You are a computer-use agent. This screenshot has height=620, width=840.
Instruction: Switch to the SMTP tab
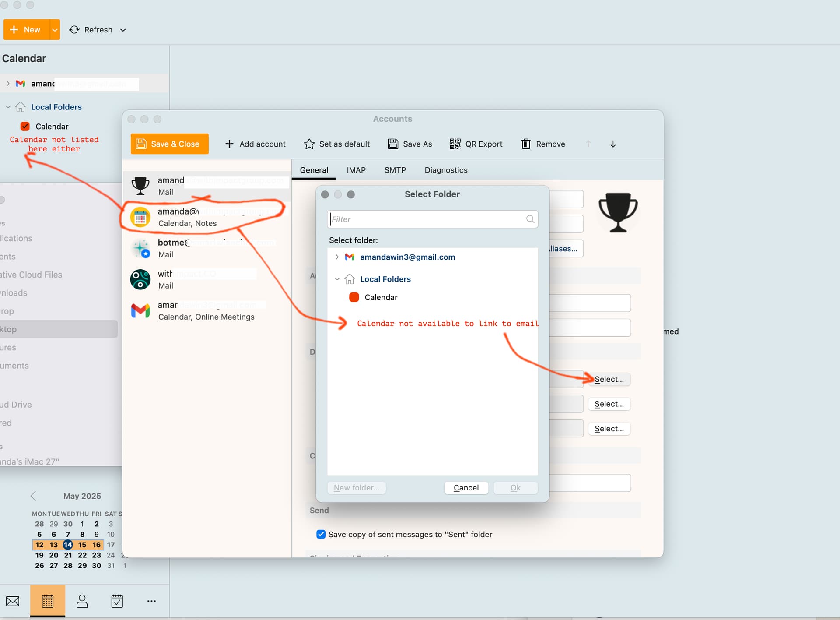tap(395, 170)
